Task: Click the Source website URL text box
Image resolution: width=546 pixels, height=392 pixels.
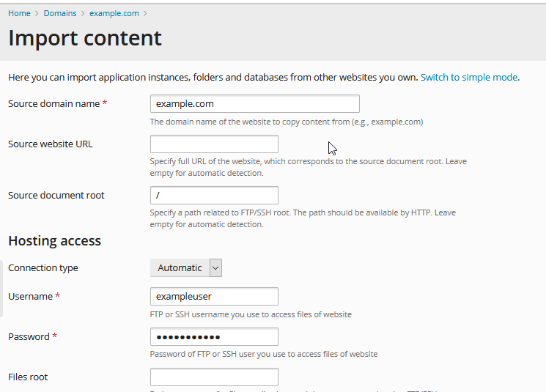Action: point(214,144)
